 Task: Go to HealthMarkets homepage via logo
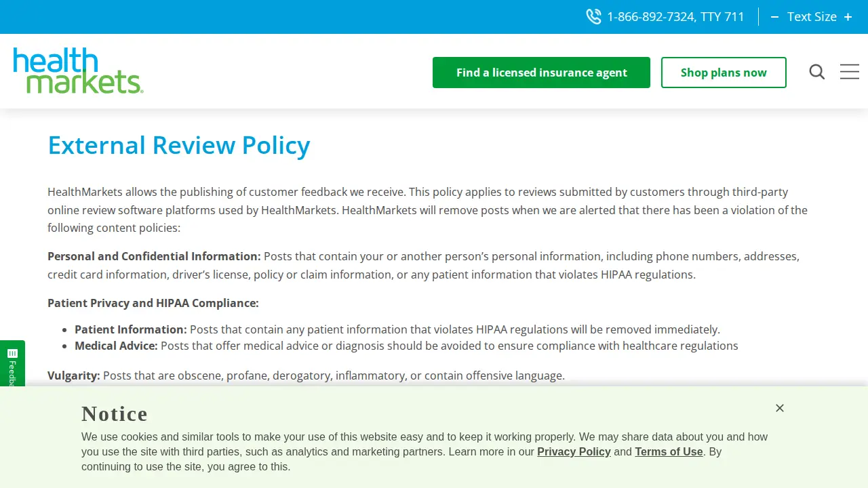tap(78, 70)
